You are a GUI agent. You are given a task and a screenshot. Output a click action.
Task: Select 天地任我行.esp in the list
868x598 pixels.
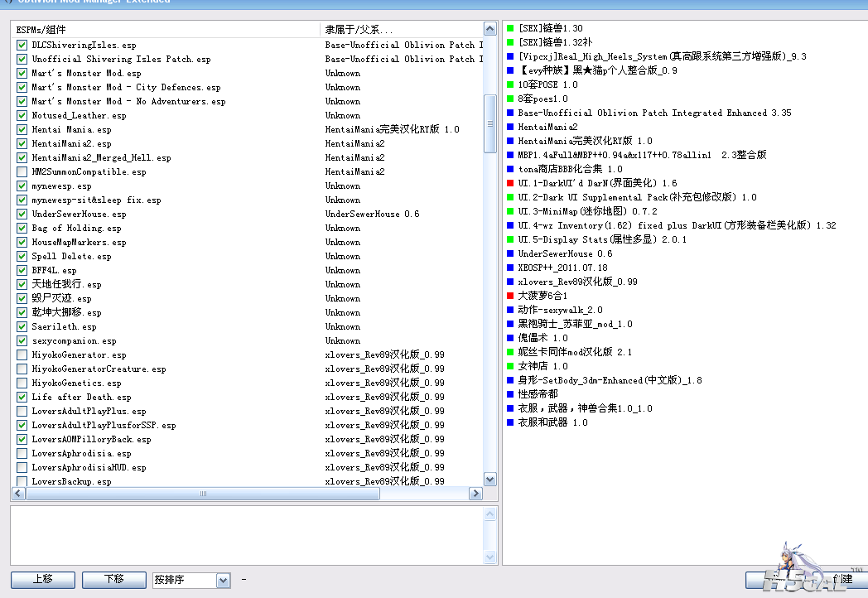[x=66, y=284]
